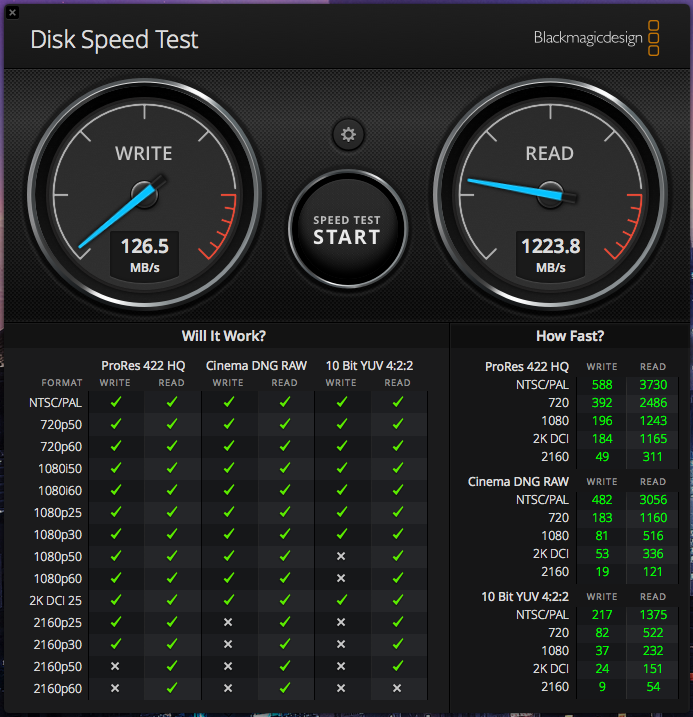The width and height of the screenshot is (693, 717).
Task: Click Cinema DNG RAW read checkmark for 1080i50
Action: tap(285, 468)
